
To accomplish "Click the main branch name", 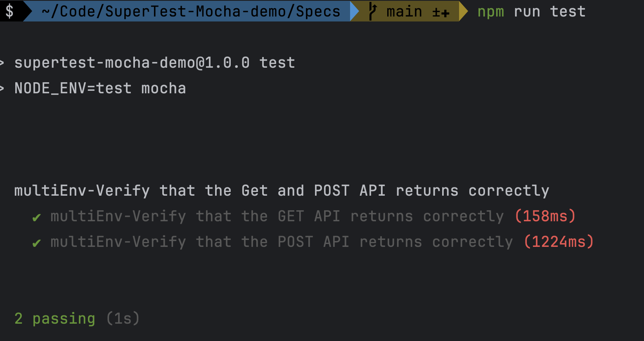I will pyautogui.click(x=404, y=12).
